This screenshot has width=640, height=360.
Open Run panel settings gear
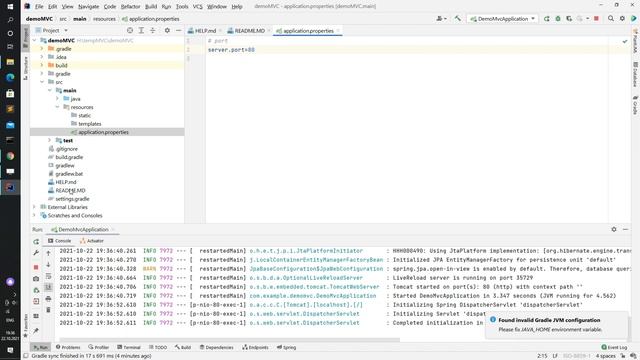point(614,229)
